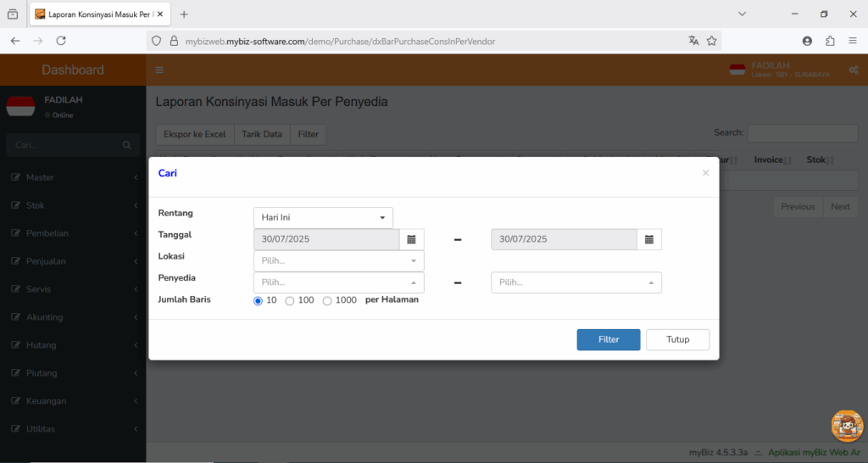Click the chat mascot assistant icon
This screenshot has height=463, width=868.
(847, 426)
